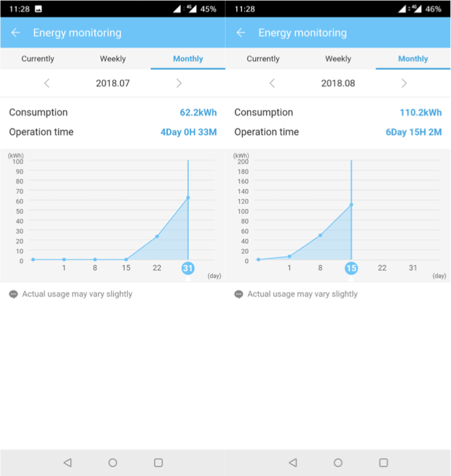Go to previous month from 2018.07
This screenshot has width=451, height=476.
[47, 83]
